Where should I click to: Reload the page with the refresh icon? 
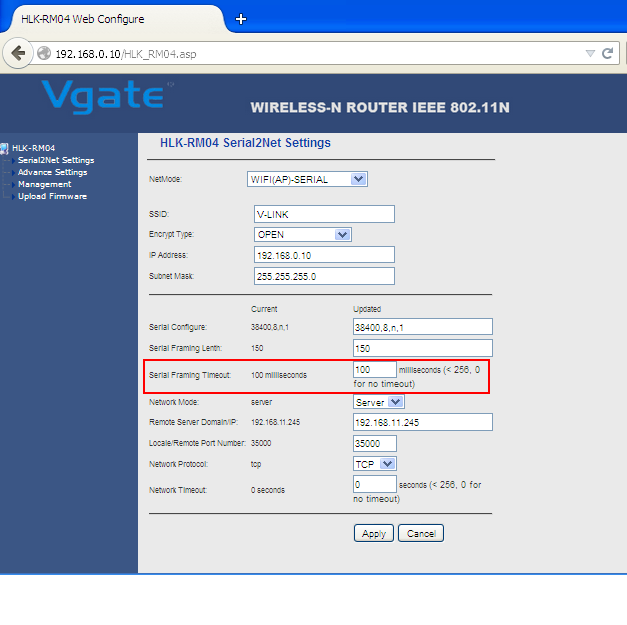click(x=607, y=53)
